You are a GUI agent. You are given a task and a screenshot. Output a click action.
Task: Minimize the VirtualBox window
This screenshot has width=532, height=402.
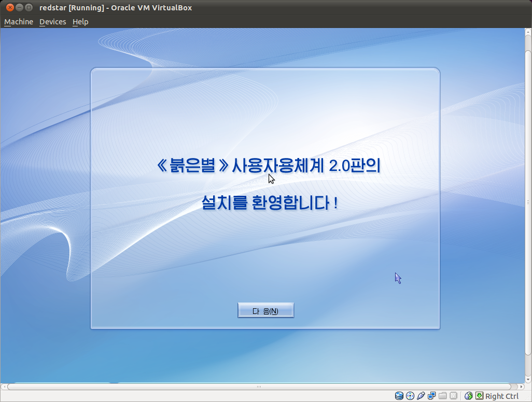(20, 7)
